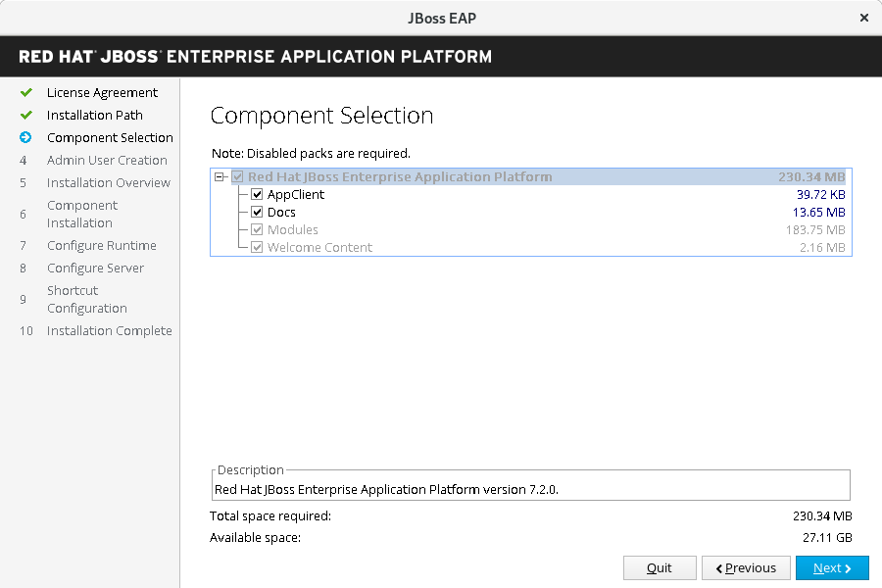The height and width of the screenshot is (588, 882).
Task: Select the Red Hat JBoss Enterprise Application Platform row
Action: (x=400, y=177)
